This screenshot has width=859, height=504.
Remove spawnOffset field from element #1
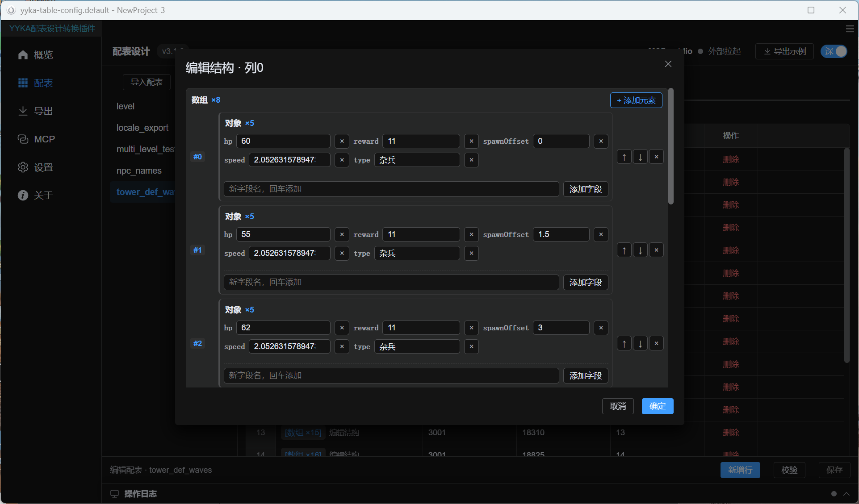(x=601, y=234)
